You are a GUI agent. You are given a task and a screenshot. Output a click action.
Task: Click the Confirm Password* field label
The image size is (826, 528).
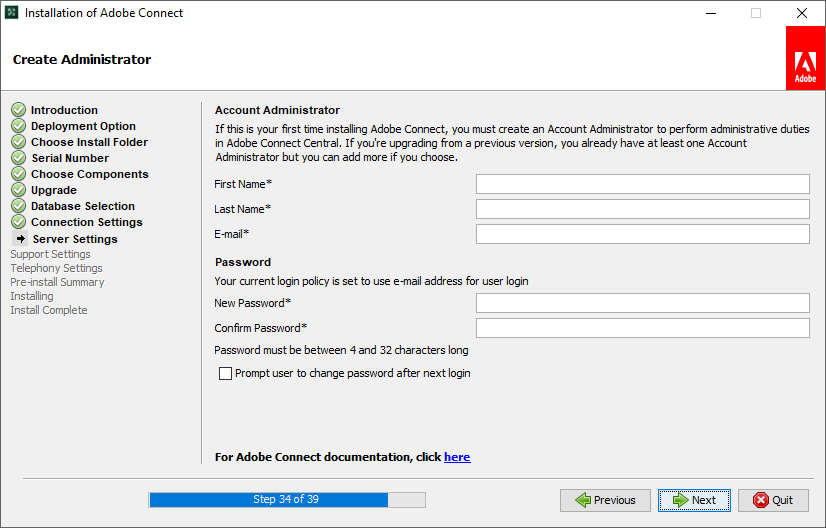pos(260,328)
